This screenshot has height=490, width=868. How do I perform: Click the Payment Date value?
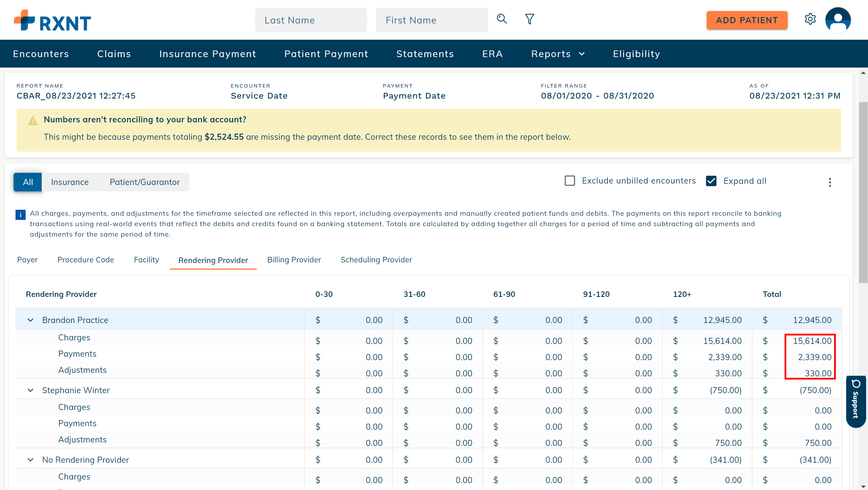(414, 96)
